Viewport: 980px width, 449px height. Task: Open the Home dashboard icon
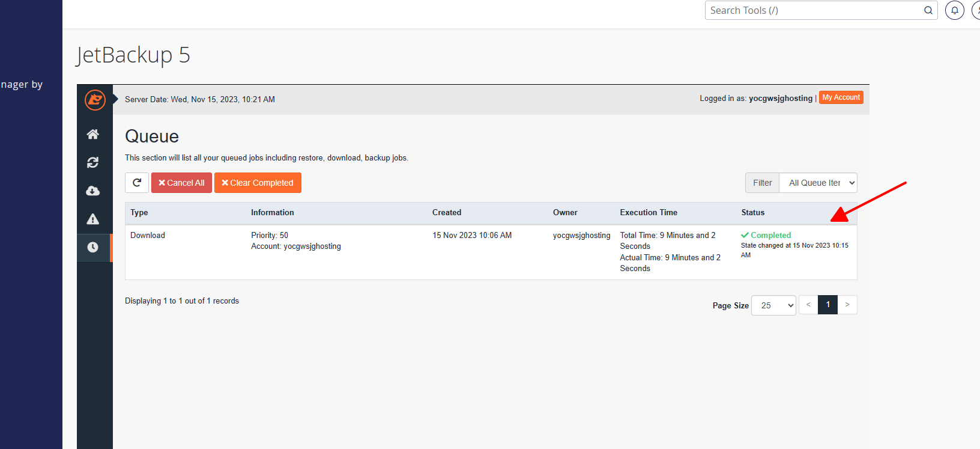tap(92, 134)
